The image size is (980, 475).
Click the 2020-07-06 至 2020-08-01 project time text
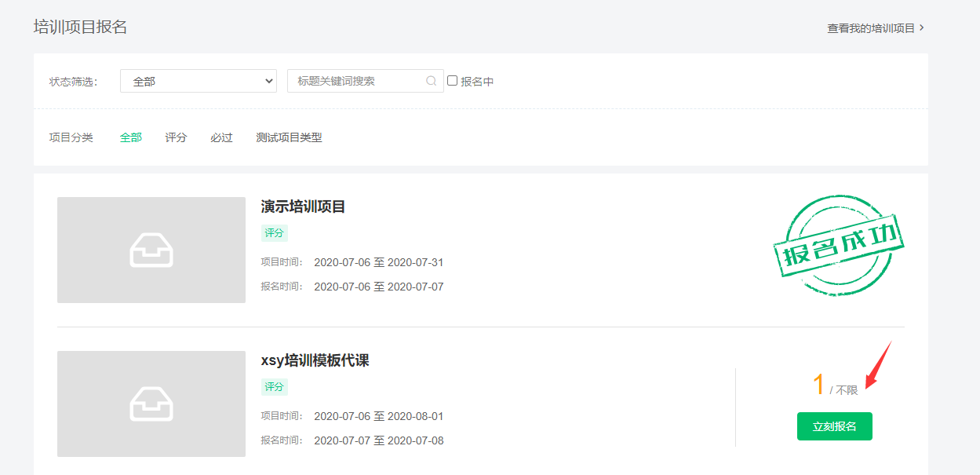click(x=379, y=416)
